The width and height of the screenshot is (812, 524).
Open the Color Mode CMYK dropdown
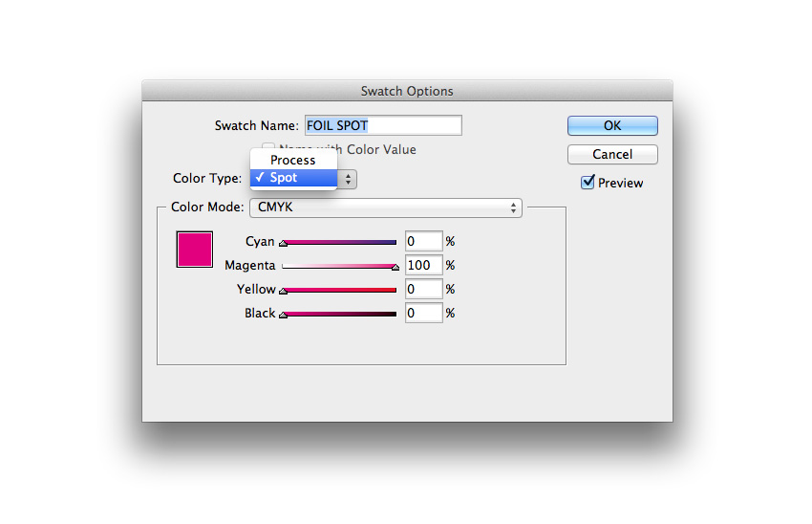click(385, 207)
